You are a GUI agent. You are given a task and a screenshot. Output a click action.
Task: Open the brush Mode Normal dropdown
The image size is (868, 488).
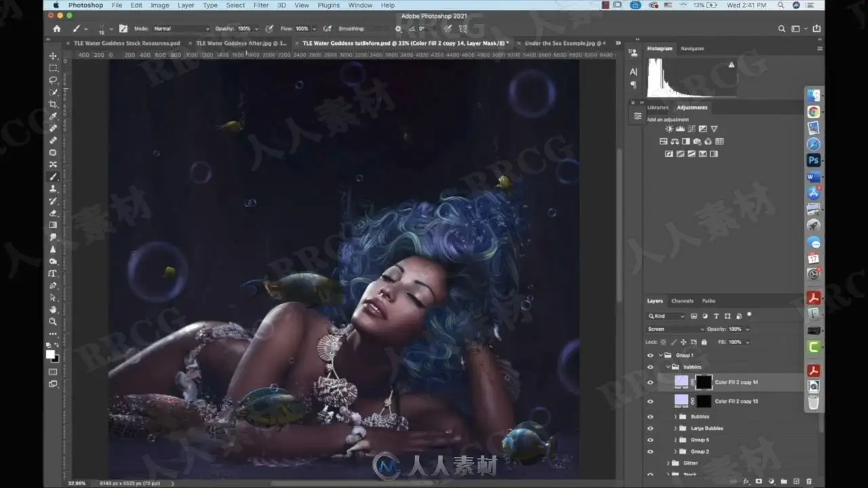(182, 28)
